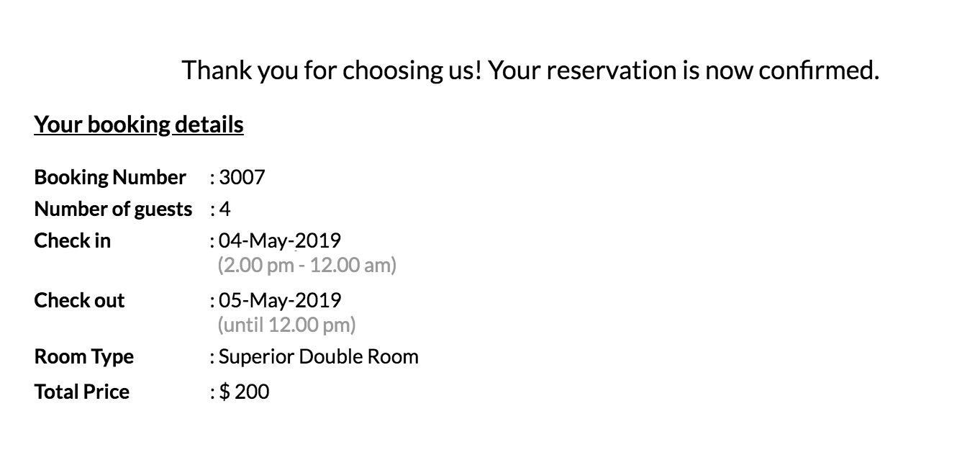
Task: Select the "Room Type" label
Action: click(84, 357)
